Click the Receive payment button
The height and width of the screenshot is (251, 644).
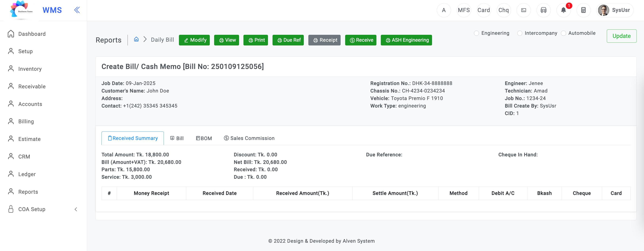pos(361,40)
